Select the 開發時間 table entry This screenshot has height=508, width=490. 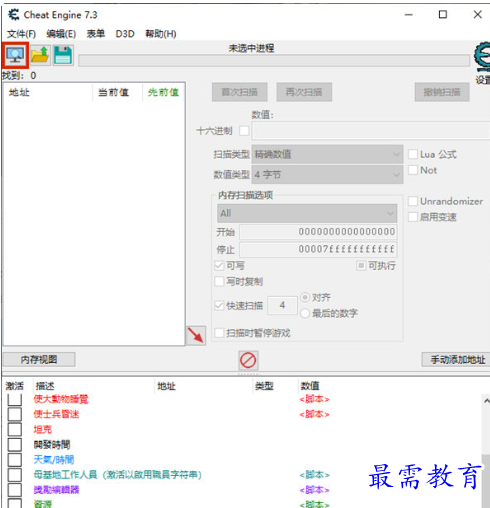pyautogui.click(x=52, y=444)
